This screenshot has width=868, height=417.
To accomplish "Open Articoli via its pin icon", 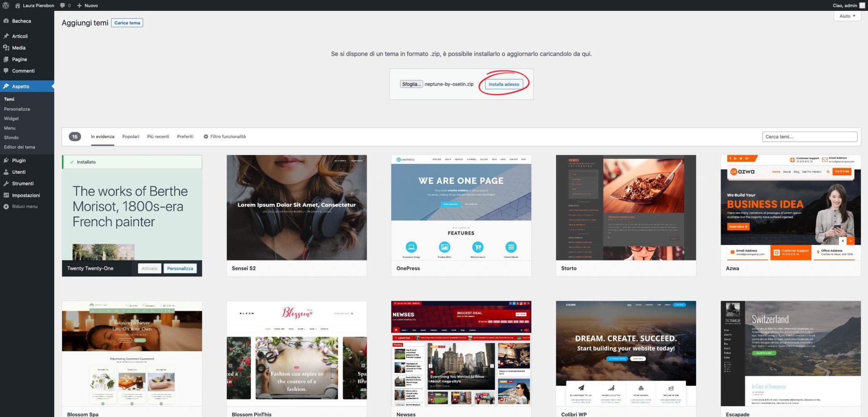I will click(x=6, y=36).
